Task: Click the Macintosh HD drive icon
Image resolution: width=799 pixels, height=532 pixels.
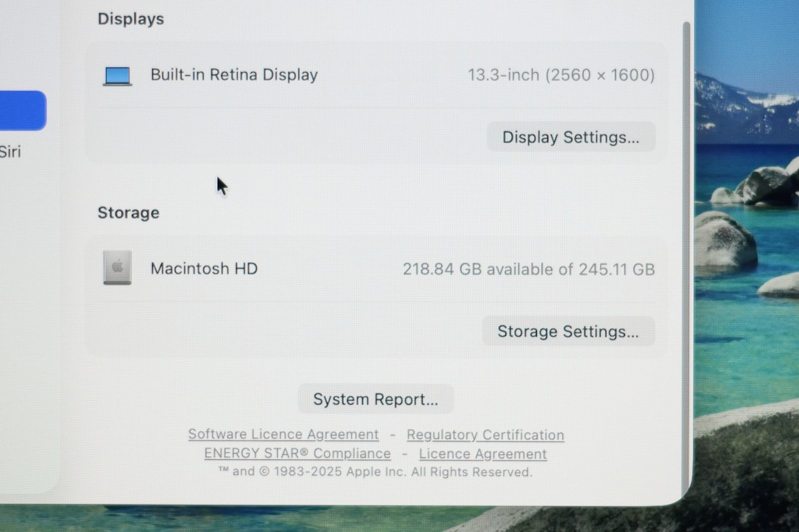Action: point(117,267)
